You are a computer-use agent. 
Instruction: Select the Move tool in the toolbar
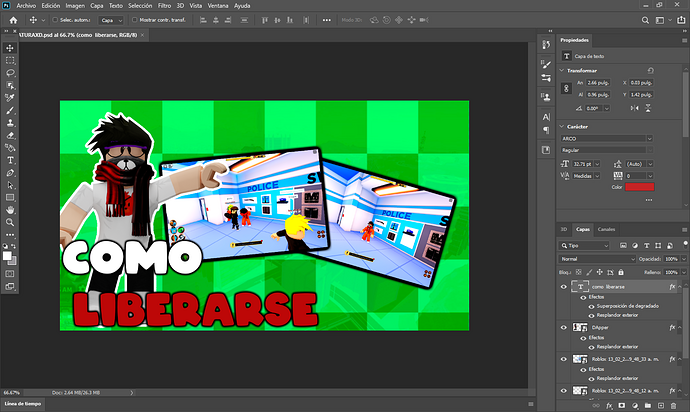pyautogui.click(x=10, y=47)
